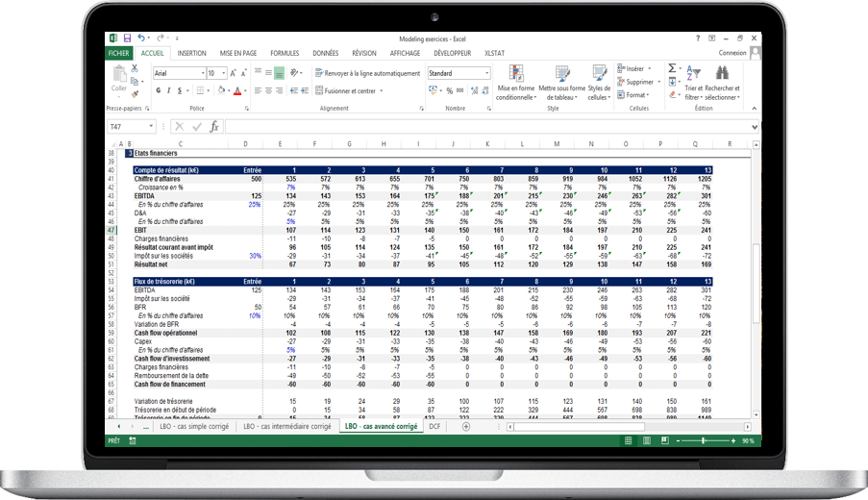Toggle middle vertical alignment

(x=268, y=73)
